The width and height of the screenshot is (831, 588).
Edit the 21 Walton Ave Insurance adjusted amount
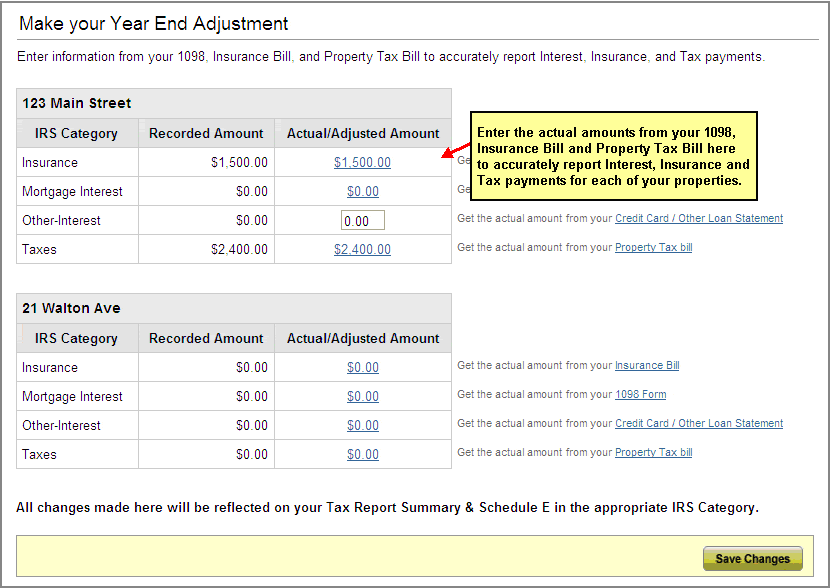tap(362, 367)
